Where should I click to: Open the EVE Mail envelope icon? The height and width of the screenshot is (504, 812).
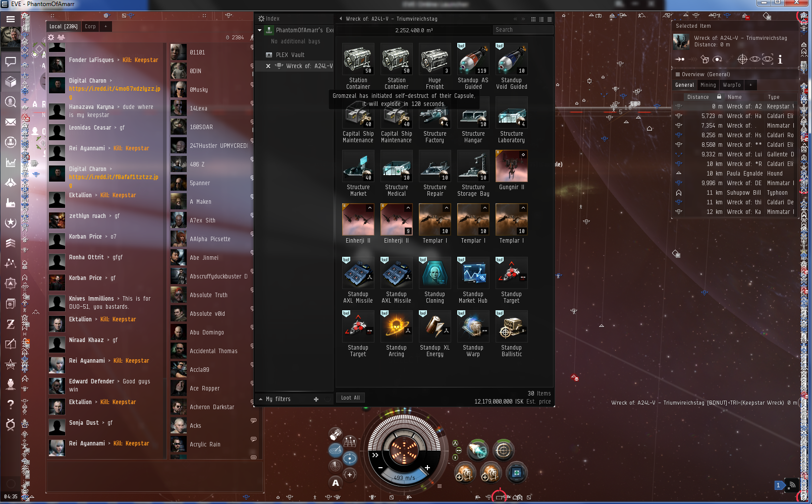[10, 122]
